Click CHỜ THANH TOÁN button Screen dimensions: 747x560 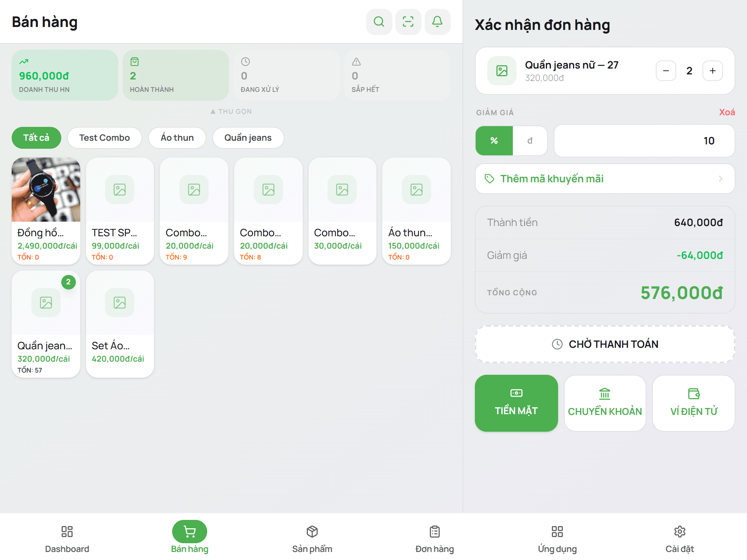point(605,344)
